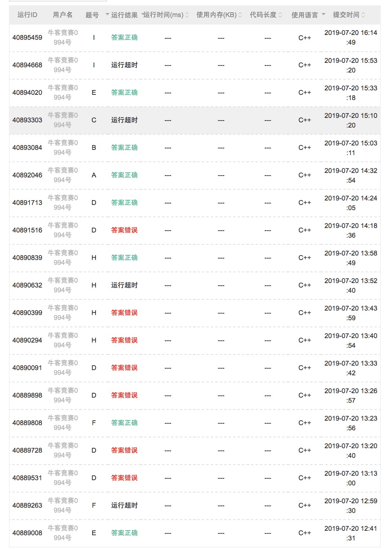Viewport: 392px width, 549px height.
Task: Click run ID 40891516
Action: (x=27, y=230)
